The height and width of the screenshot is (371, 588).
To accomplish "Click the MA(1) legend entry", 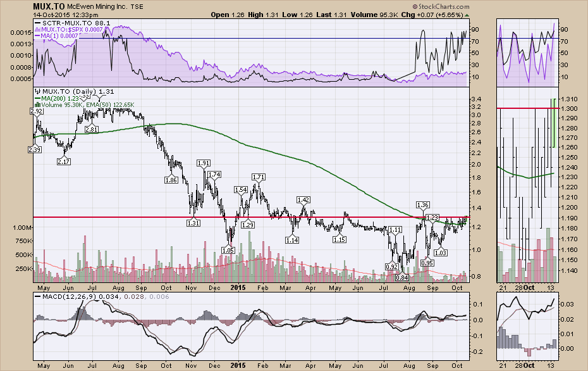I will (57, 35).
